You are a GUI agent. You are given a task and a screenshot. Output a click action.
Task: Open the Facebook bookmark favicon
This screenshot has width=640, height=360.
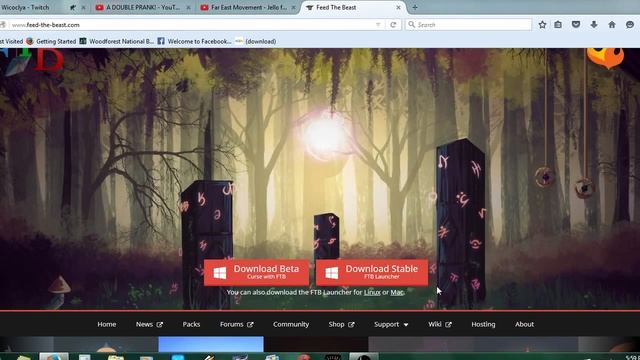pyautogui.click(x=161, y=41)
